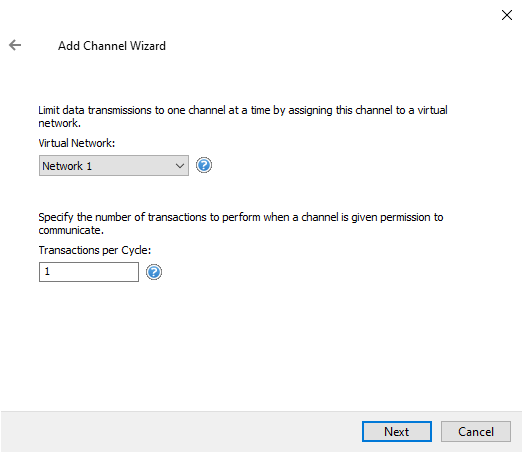This screenshot has height=453, width=523.
Task: Select the transactions description text
Action: tap(241, 223)
